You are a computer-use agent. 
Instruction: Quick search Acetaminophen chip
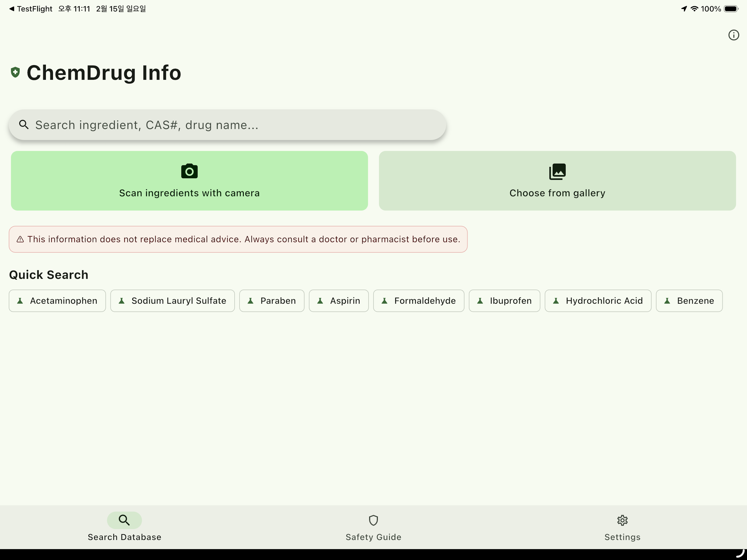[x=58, y=301]
